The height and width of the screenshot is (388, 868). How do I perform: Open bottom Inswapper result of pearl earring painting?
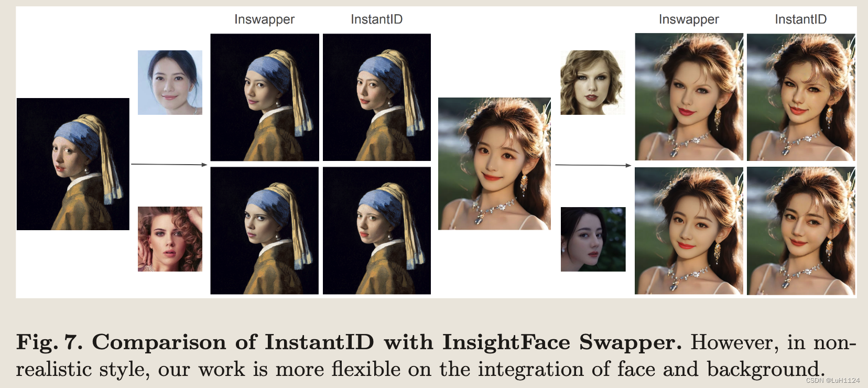click(265, 231)
